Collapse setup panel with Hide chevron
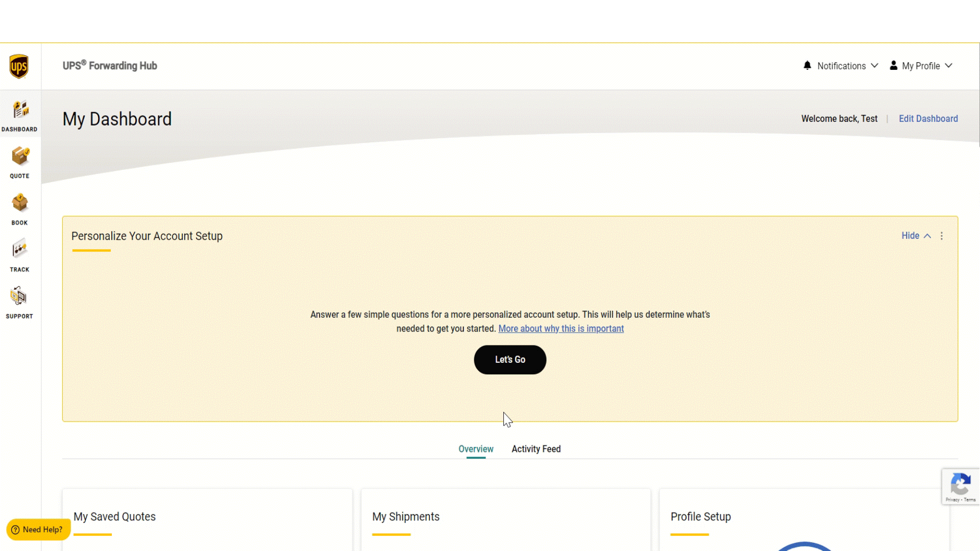980x551 pixels. click(x=927, y=236)
